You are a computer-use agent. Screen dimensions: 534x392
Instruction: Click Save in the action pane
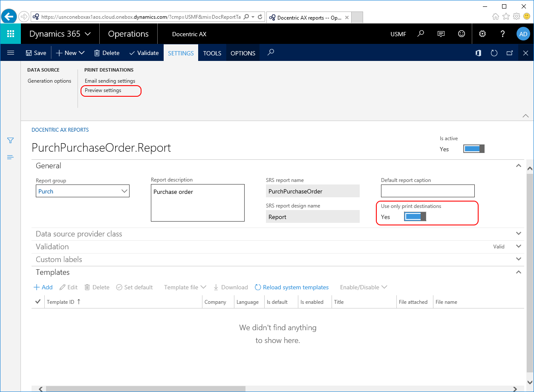tap(36, 53)
